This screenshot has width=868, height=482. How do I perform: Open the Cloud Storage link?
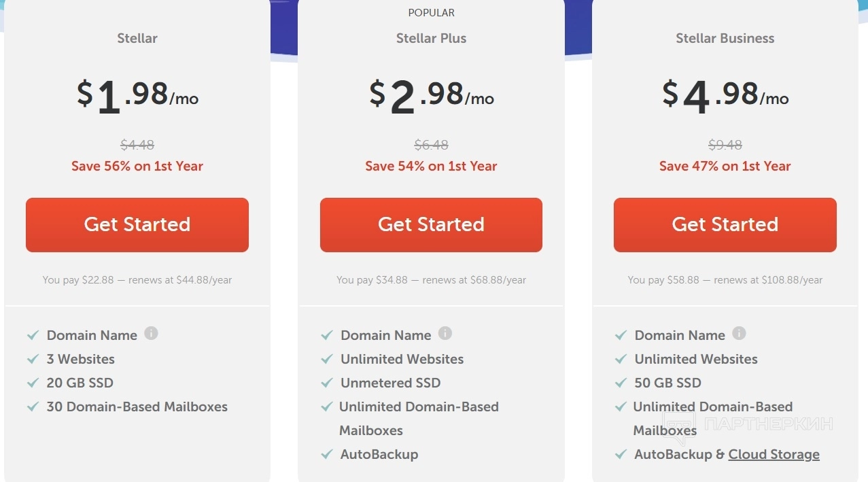(x=774, y=454)
